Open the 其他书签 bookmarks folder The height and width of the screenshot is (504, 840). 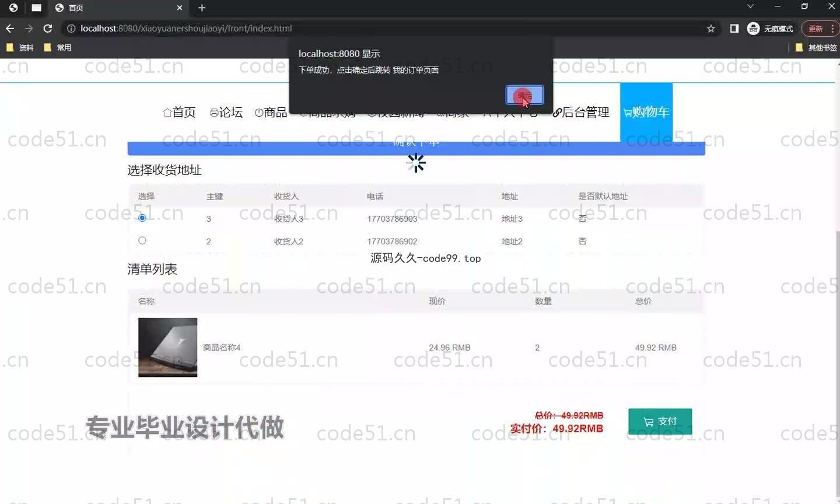click(816, 48)
